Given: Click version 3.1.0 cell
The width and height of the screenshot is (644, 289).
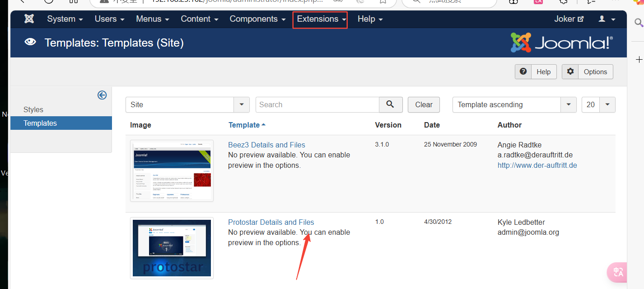Looking at the screenshot, I should tap(382, 144).
